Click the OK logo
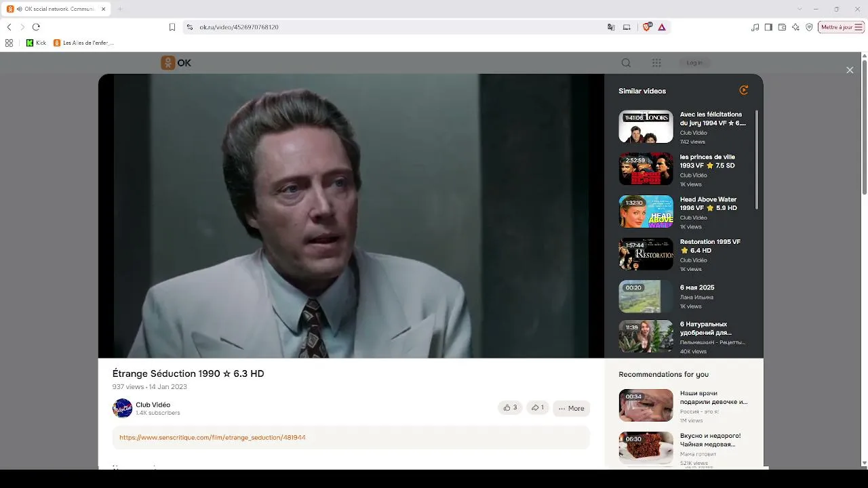Image resolution: width=868 pixels, height=488 pixels. pos(176,63)
